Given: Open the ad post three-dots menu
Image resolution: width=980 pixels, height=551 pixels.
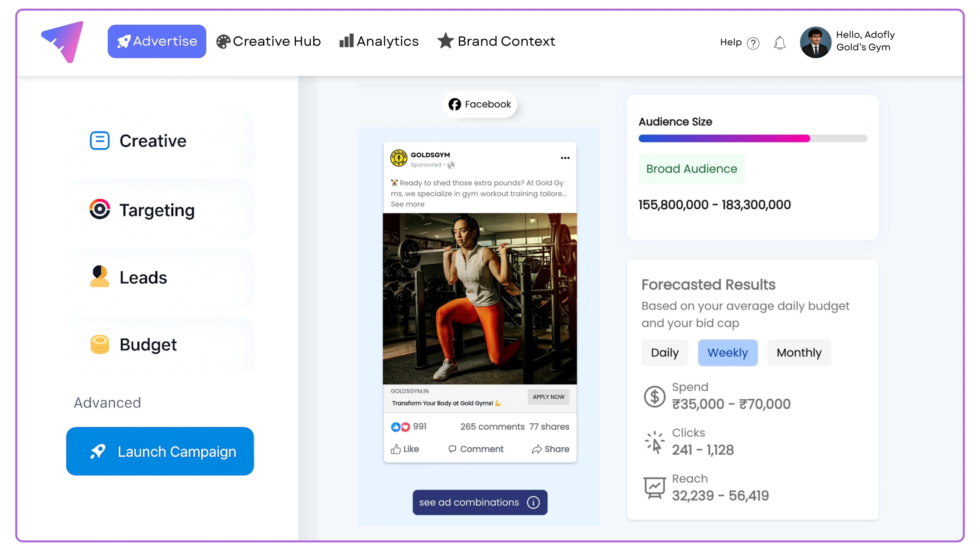Looking at the screenshot, I should pos(565,158).
